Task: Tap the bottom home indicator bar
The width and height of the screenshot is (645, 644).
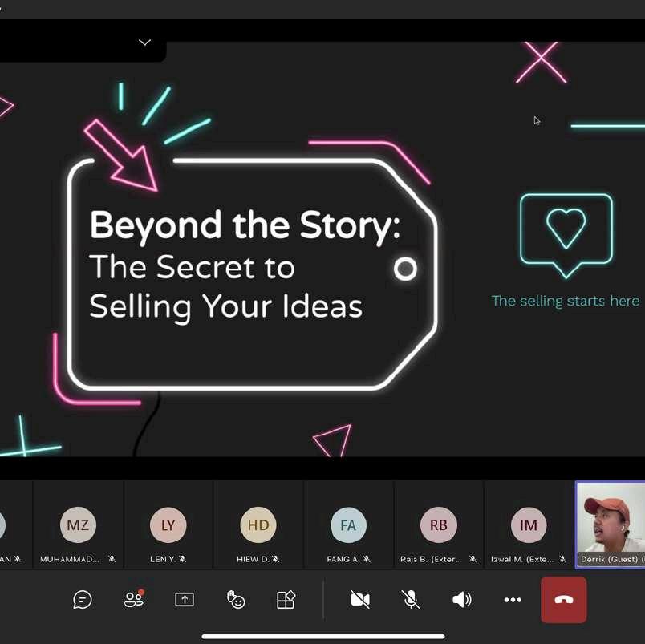Action: tap(323, 637)
